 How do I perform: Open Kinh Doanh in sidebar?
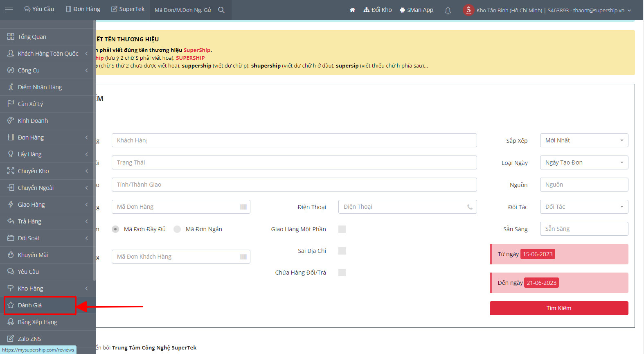tap(47, 121)
